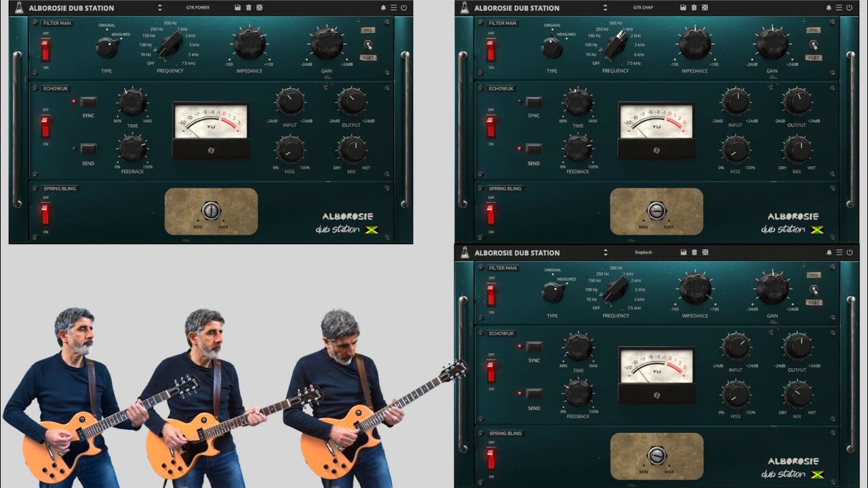
Task: Click Dry/Wet Mix knob in GTR POWER window
Action: point(352,149)
